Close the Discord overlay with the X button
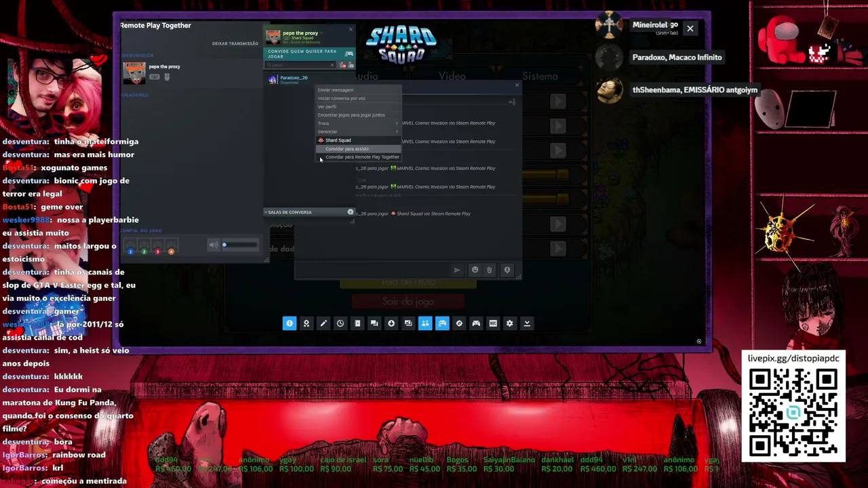The width and height of the screenshot is (868, 488). [x=690, y=28]
